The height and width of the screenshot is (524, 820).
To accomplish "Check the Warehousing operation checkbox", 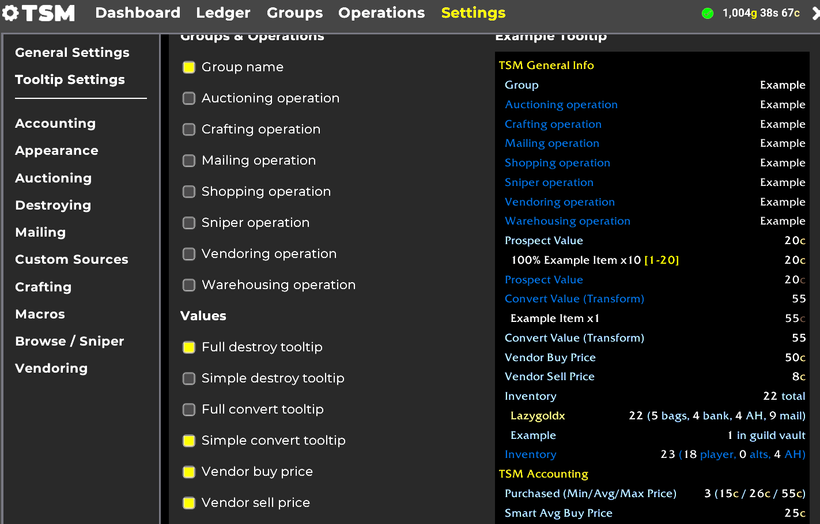I will click(189, 284).
